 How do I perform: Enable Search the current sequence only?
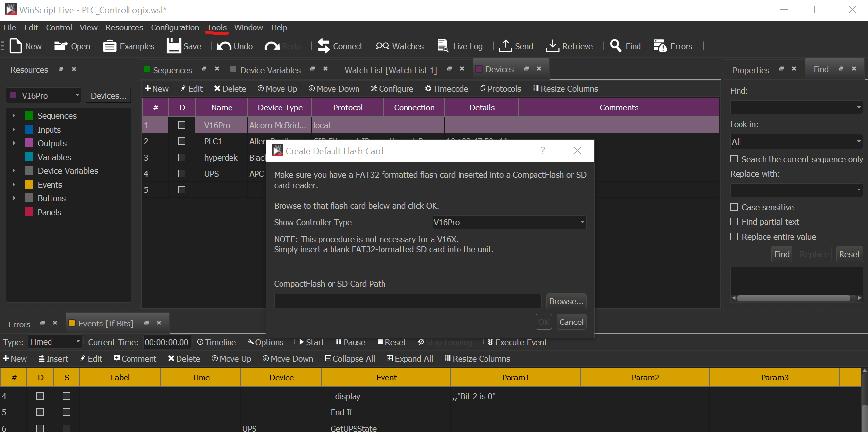coord(734,159)
